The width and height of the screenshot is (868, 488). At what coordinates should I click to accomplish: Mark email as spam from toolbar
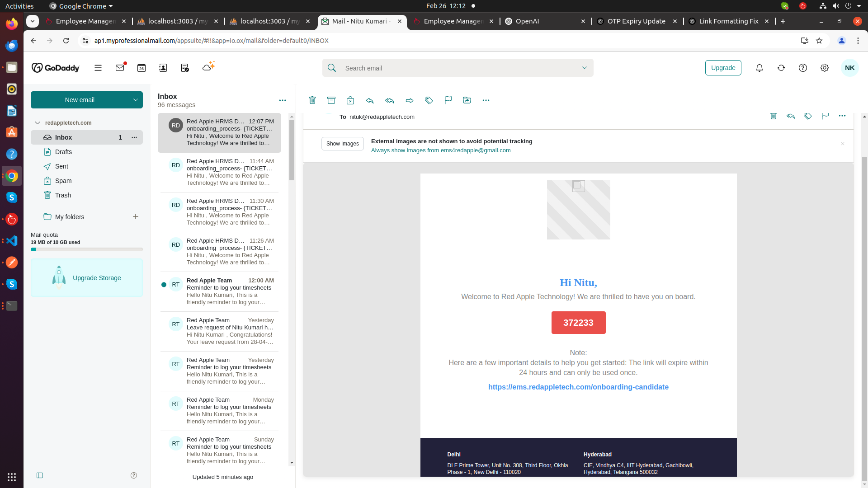pyautogui.click(x=350, y=100)
